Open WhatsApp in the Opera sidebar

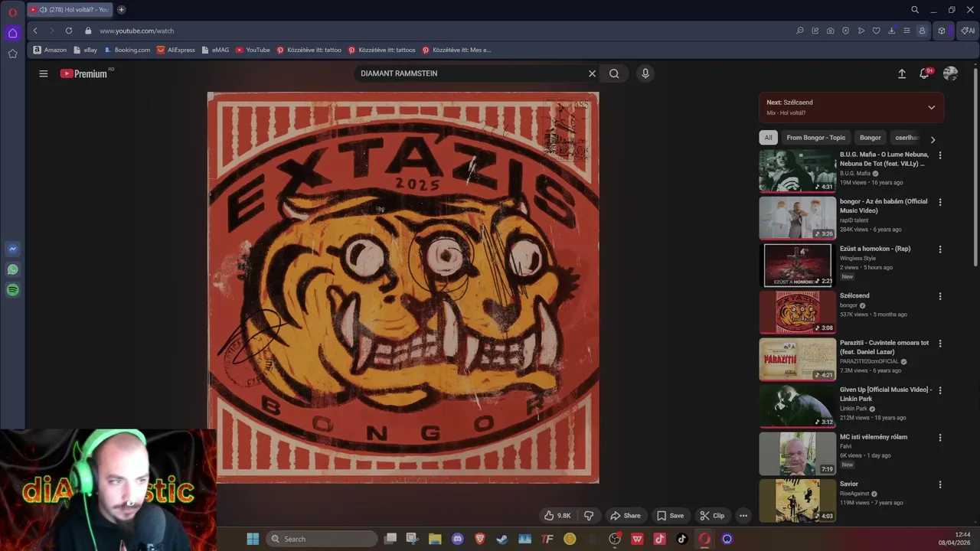12,269
